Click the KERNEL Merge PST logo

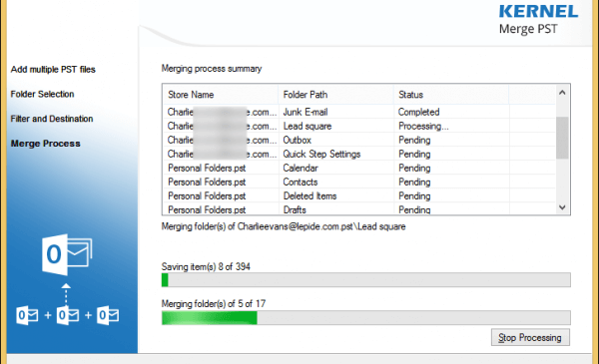coord(538,20)
